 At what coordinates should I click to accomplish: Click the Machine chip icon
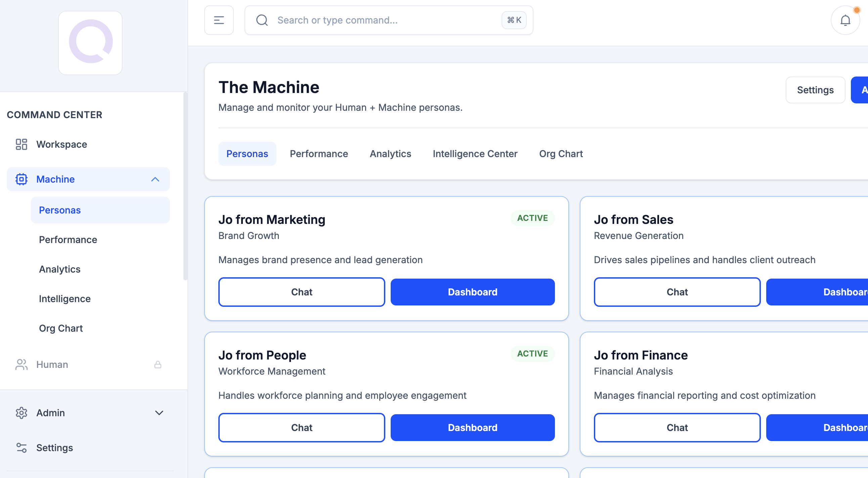coord(21,179)
